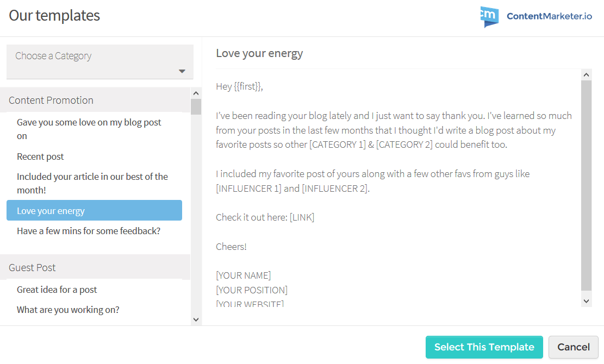Select the Love your energy template
604x364 pixels.
pyautogui.click(x=95, y=210)
